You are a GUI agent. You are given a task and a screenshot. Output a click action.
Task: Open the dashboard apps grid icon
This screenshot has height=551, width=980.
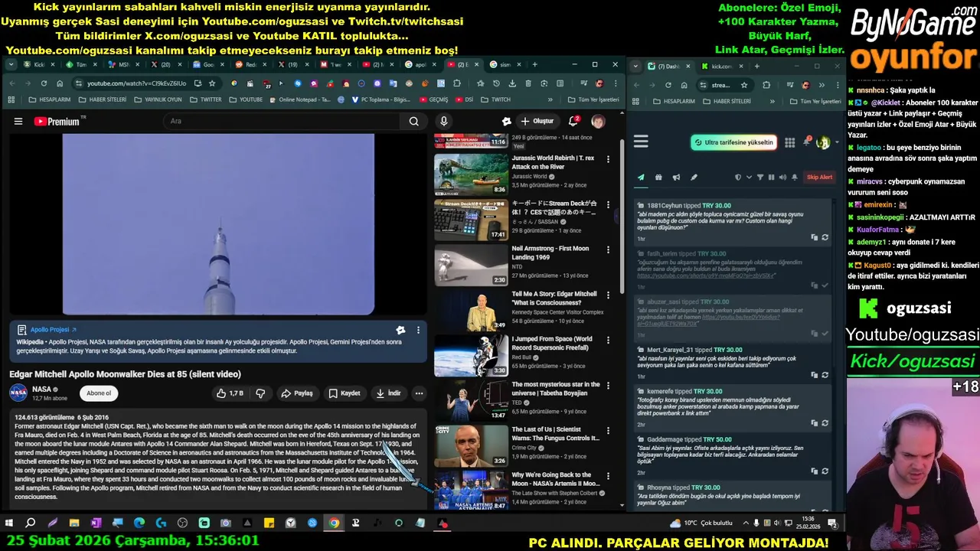pyautogui.click(x=789, y=142)
